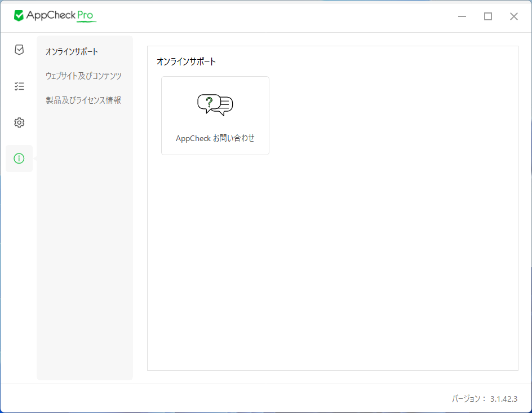532x413 pixels.
Task: Minimize the AppCheck Pro window
Action: 462,16
